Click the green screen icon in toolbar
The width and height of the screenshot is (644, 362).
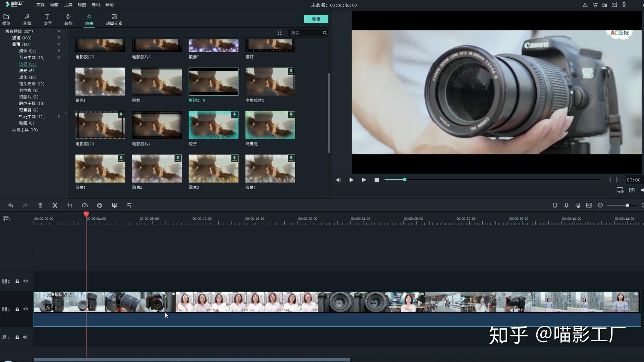point(114,205)
